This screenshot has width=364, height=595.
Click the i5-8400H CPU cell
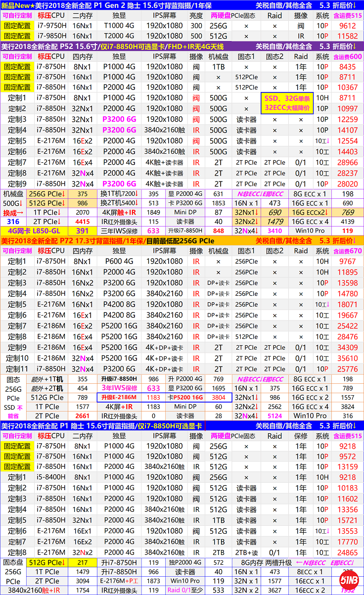(x=51, y=477)
